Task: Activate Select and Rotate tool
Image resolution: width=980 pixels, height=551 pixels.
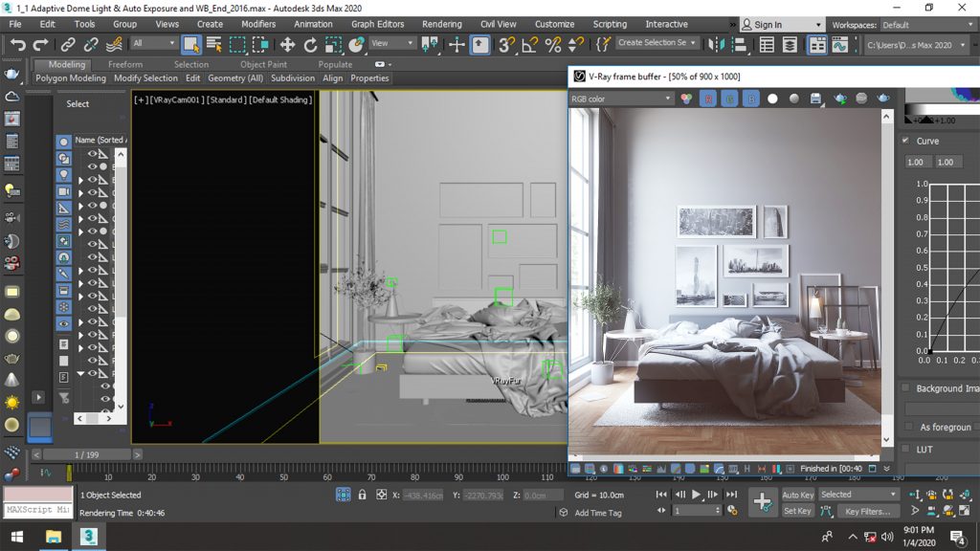Action: (x=310, y=44)
